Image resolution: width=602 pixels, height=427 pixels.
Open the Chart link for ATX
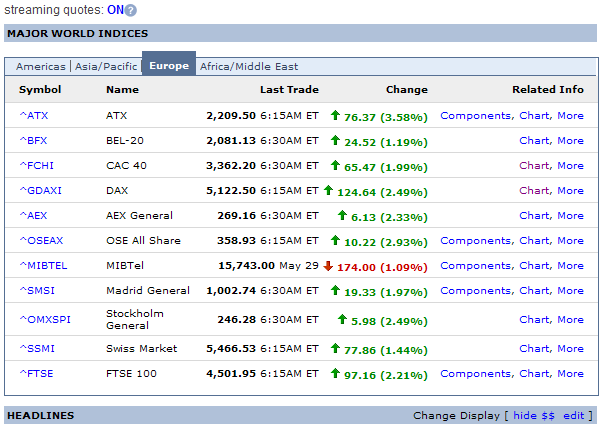(534, 116)
